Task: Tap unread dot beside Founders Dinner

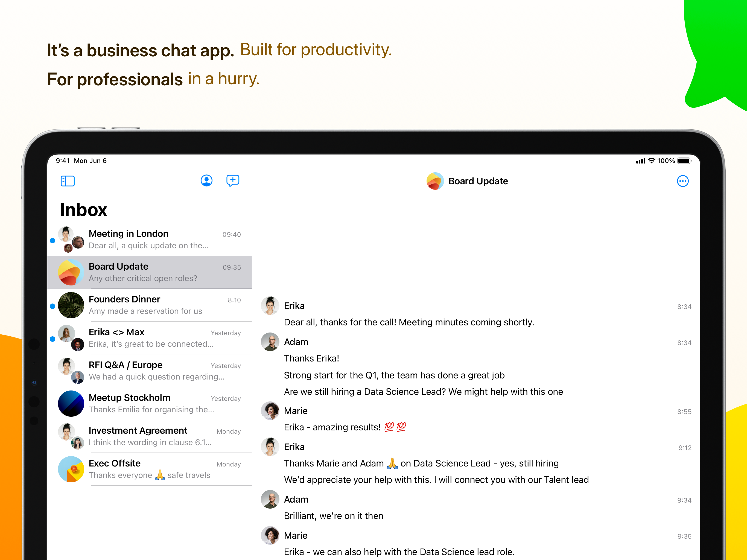Action: 52,306
